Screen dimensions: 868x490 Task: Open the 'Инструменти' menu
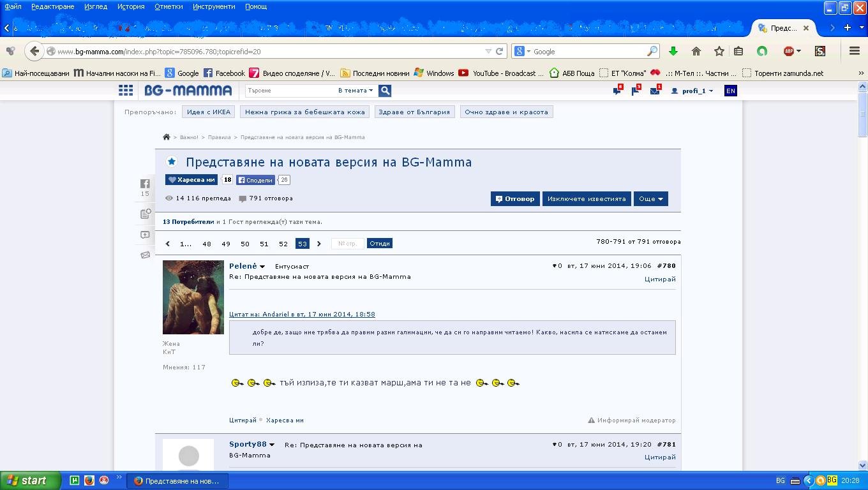tap(214, 6)
